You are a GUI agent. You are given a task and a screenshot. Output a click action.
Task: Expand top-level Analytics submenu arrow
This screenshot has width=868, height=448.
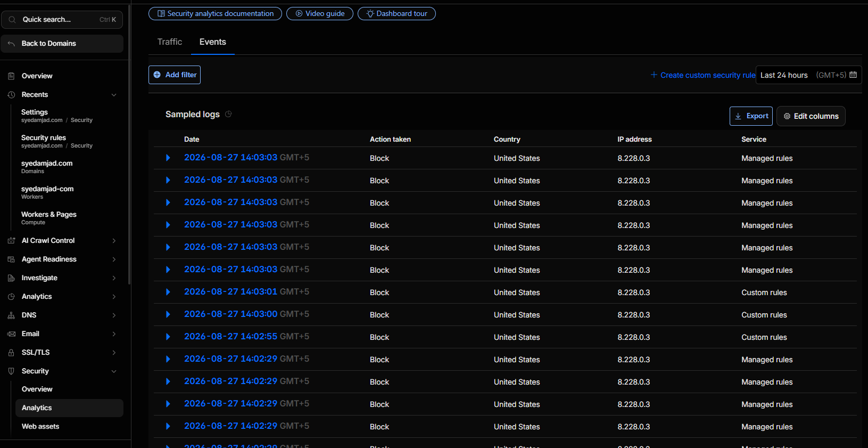114,297
